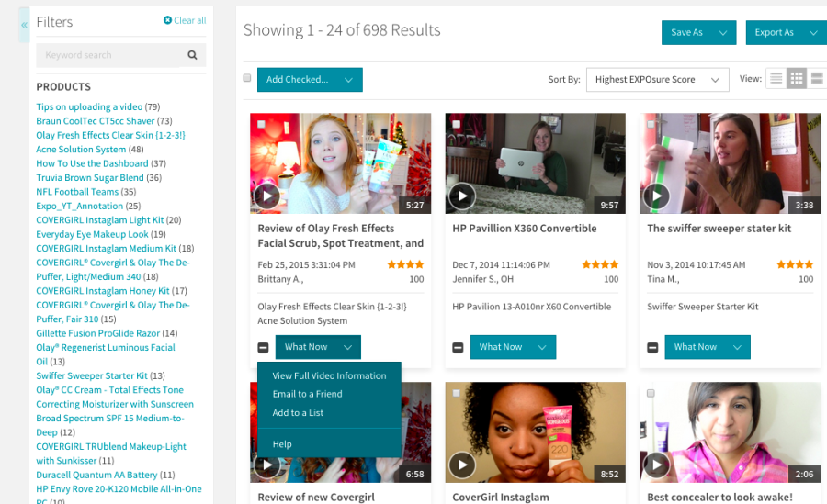Click the keyword search magnifier icon
Viewport: 827px width, 504px height.
(193, 55)
